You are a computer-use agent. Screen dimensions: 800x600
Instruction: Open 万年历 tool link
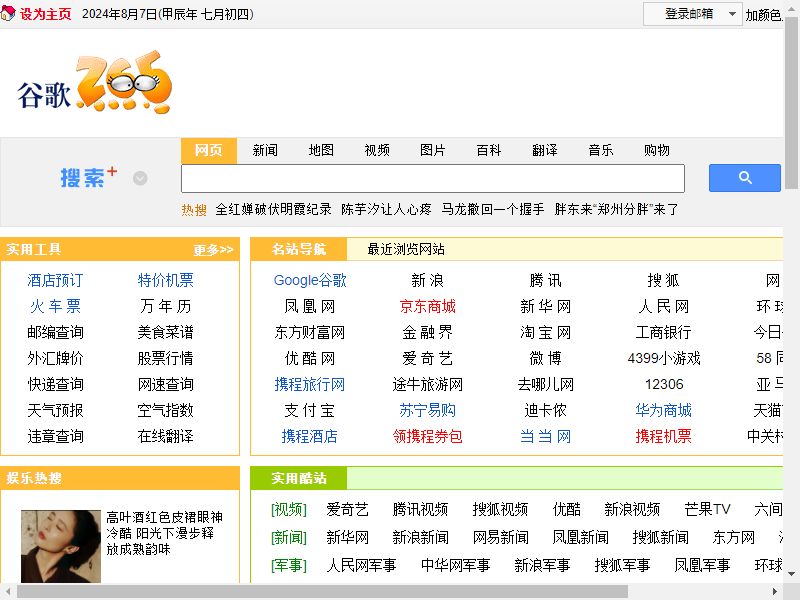coord(165,306)
